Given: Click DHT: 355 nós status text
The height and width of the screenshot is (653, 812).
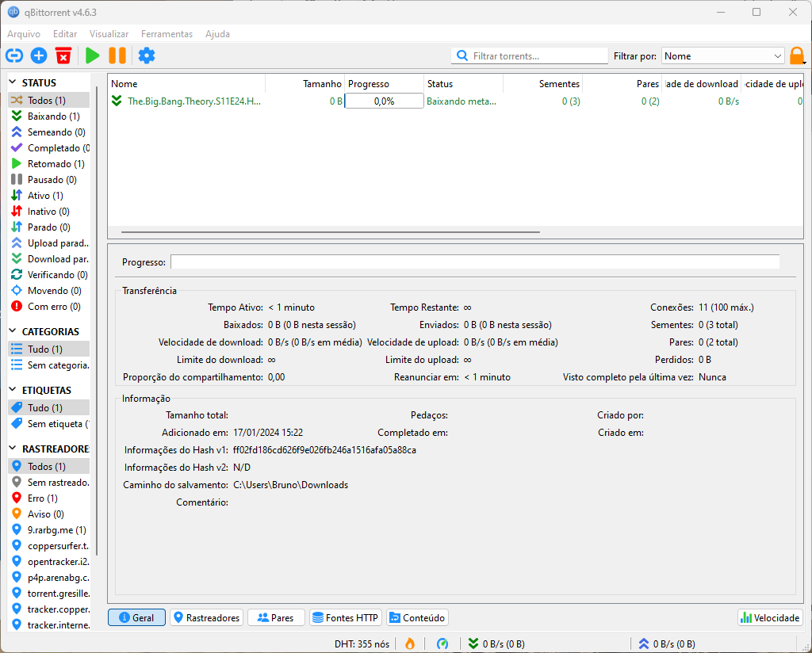Looking at the screenshot, I should tap(362, 643).
